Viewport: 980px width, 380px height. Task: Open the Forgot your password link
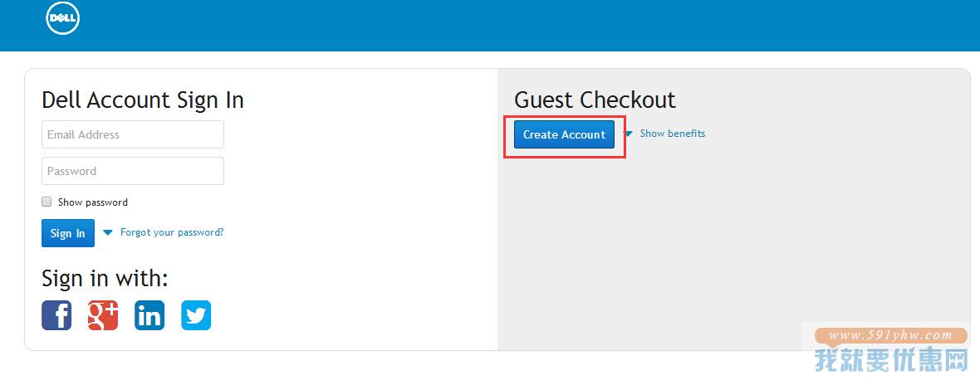pyautogui.click(x=172, y=232)
